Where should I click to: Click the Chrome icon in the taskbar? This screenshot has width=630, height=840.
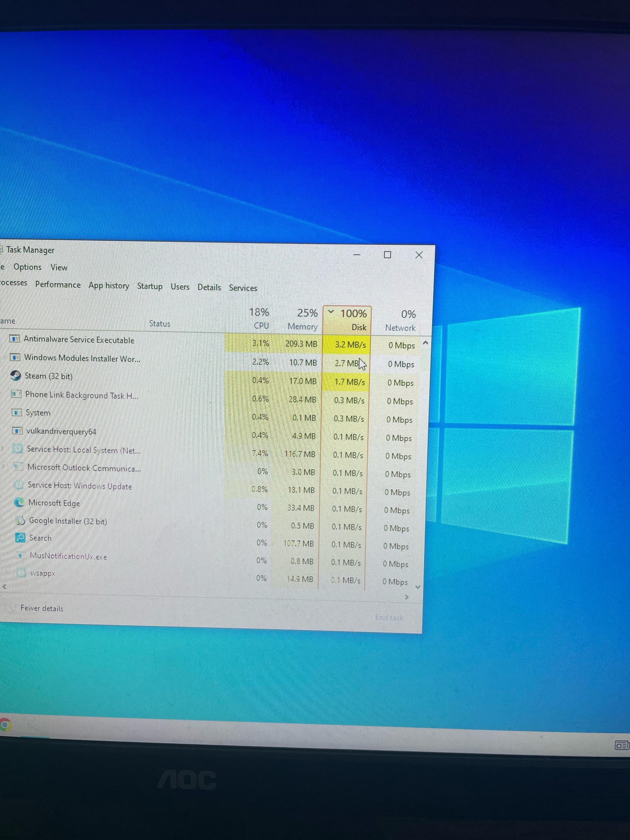click(x=5, y=725)
